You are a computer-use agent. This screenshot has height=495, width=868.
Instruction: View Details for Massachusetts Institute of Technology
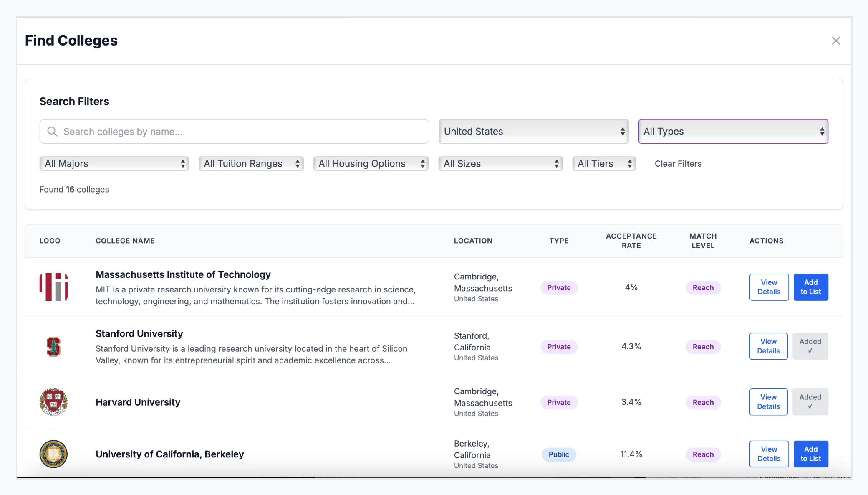click(769, 287)
